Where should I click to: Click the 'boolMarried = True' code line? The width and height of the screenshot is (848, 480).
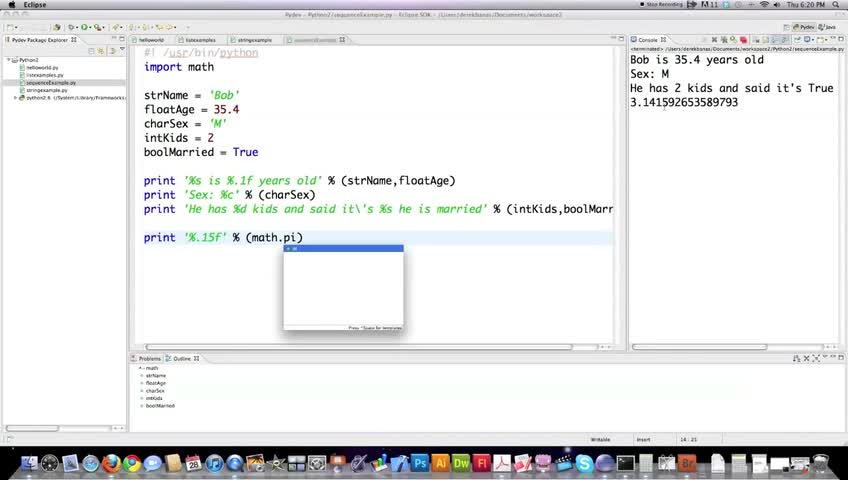tap(201, 152)
